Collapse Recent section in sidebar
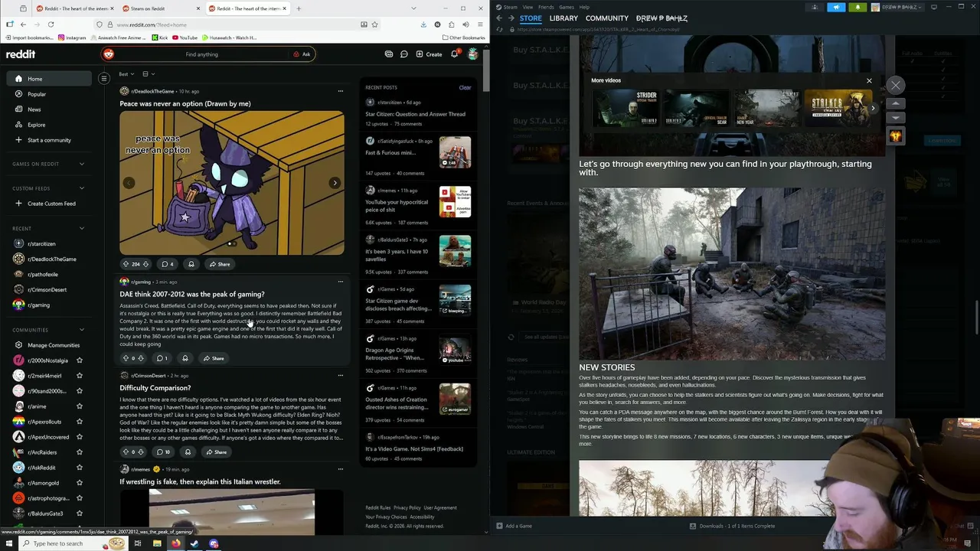The width and height of the screenshot is (980, 551). click(82, 228)
